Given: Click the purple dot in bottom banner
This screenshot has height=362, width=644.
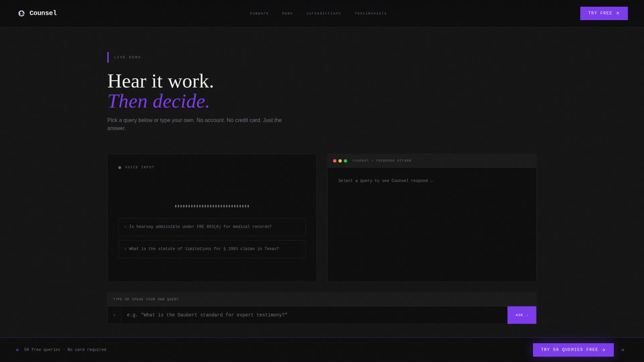Looking at the screenshot, I should point(17,350).
